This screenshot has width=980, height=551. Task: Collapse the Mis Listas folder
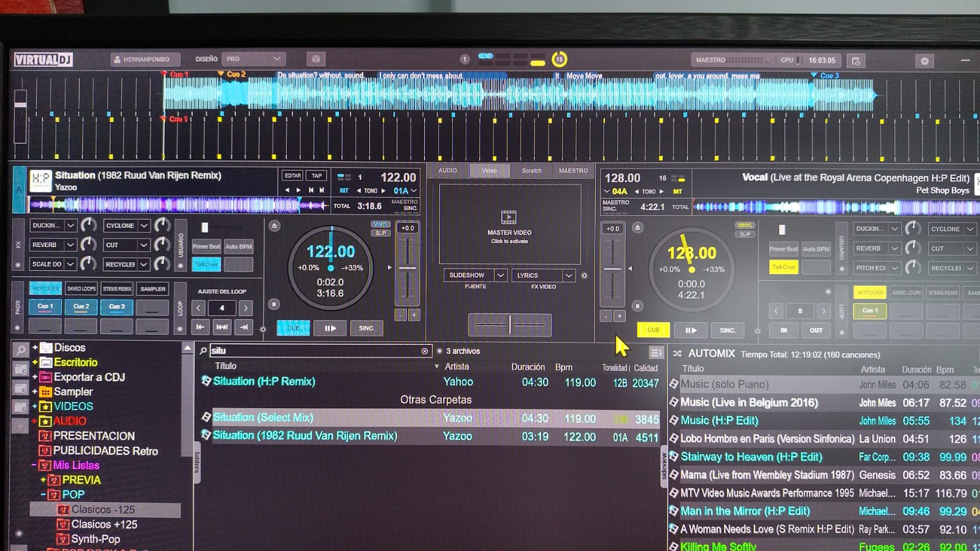point(34,465)
